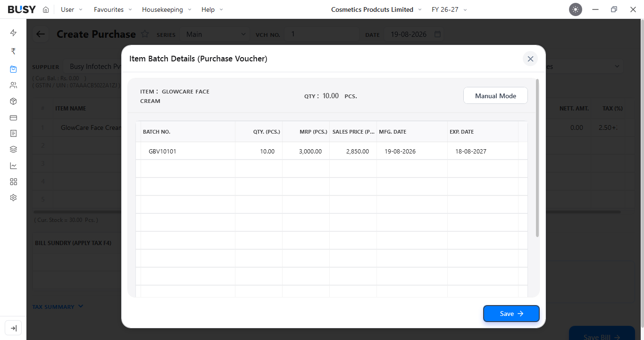Click the EXP. DATE column header
The image size is (644, 340).
(483, 132)
